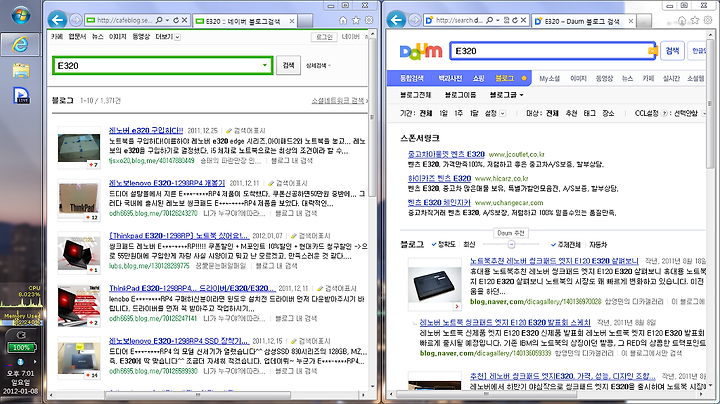Open 레노버 e320 구입하다 result link
The image size is (720, 404).
click(x=146, y=130)
